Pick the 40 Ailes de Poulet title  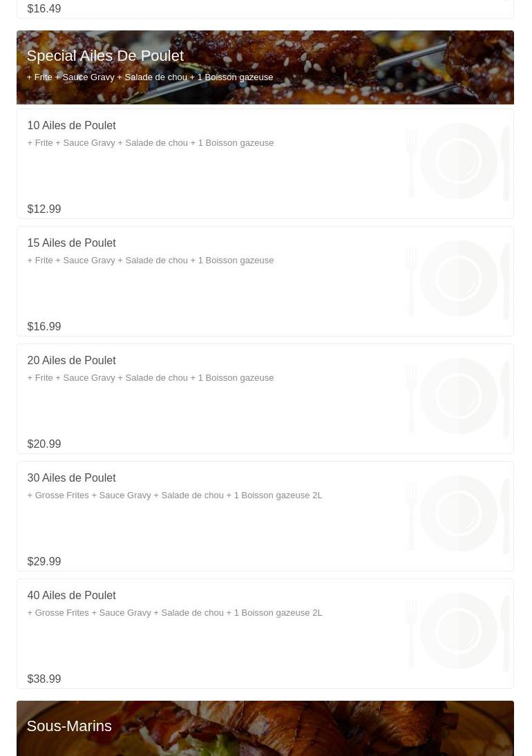[x=71, y=596]
